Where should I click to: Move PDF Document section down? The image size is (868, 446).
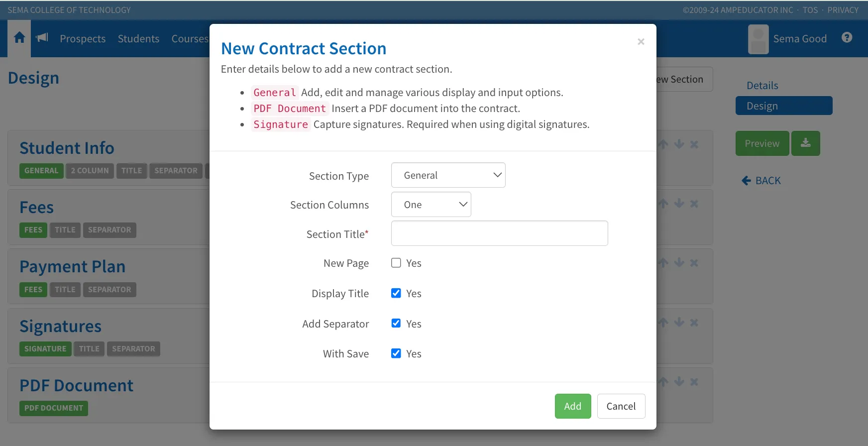tap(679, 382)
